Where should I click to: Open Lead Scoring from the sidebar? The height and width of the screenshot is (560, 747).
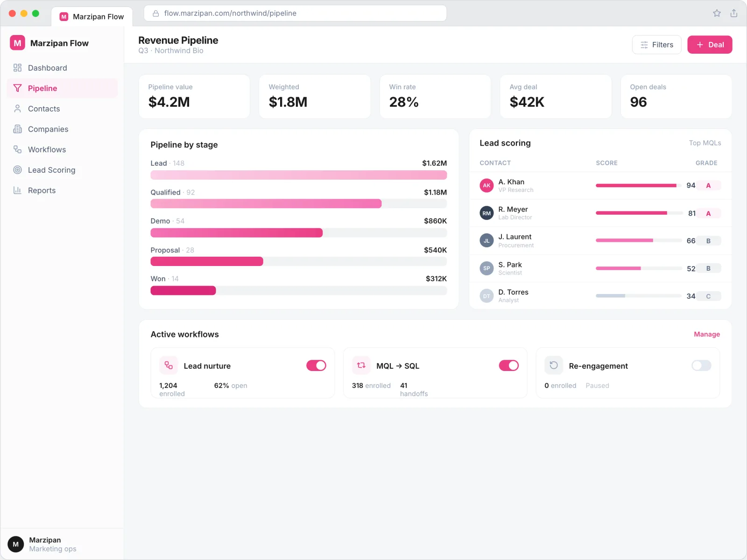62,170
